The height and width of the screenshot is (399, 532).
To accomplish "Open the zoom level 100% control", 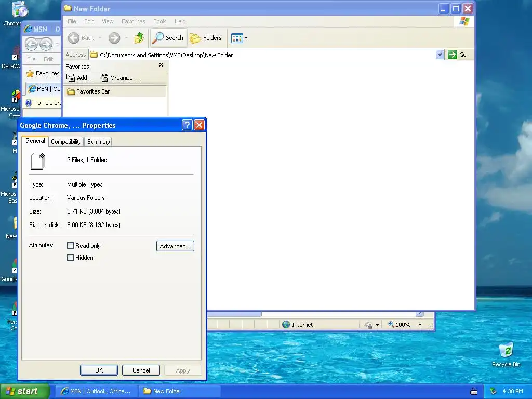I will click(400, 325).
